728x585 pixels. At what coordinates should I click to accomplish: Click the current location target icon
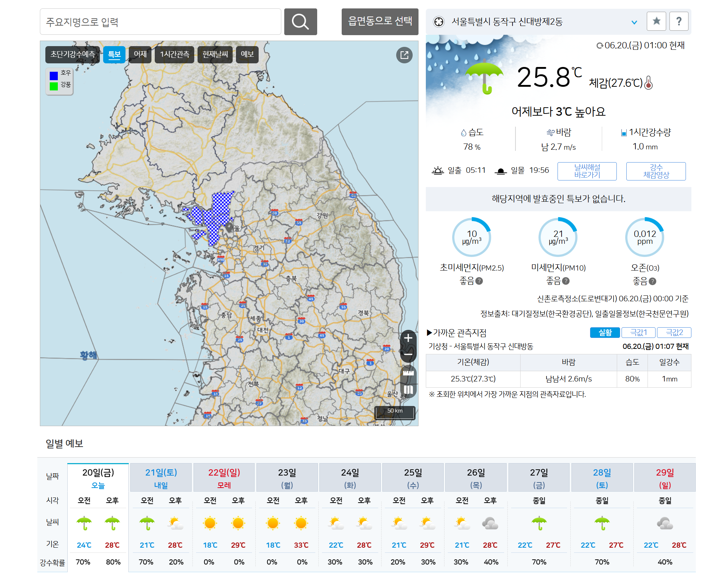click(x=439, y=22)
